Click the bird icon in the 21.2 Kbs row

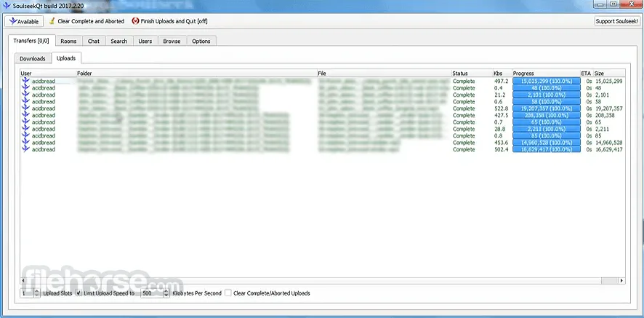click(x=25, y=95)
